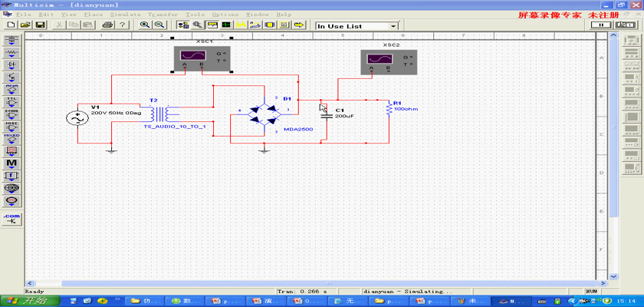644x307 pixels.
Task: Open the TTL component group
Action: (x=11, y=102)
